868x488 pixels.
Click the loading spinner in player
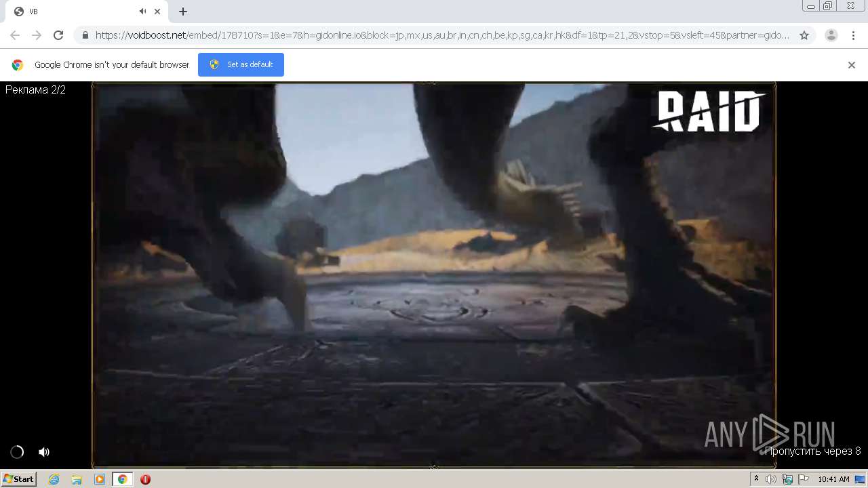click(x=17, y=452)
